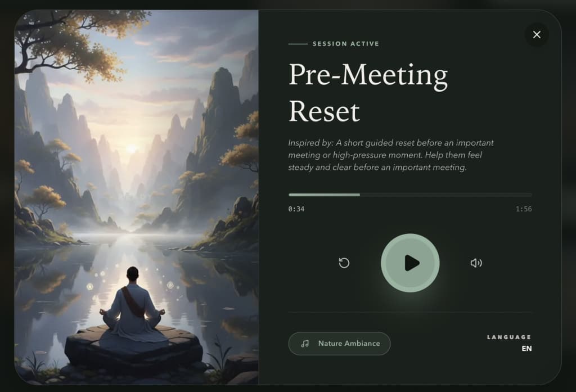Click the Inspired by description text
Screen dimensions: 576x392
[x=391, y=155]
